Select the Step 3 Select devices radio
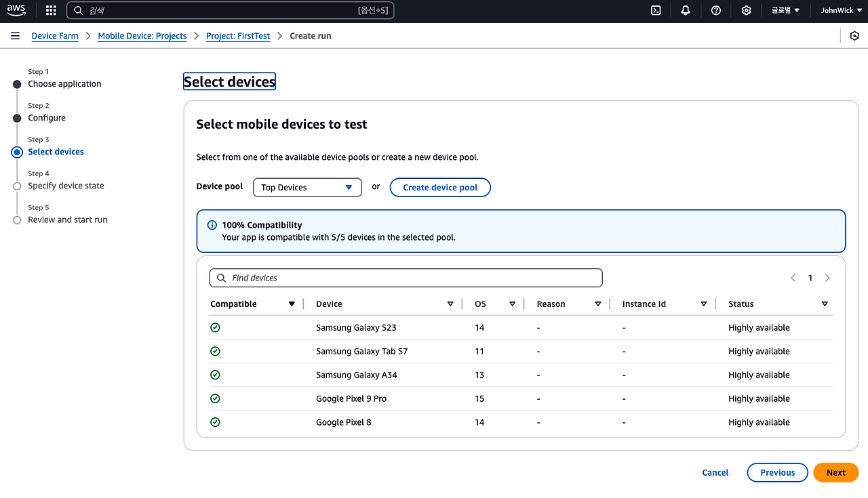 click(x=17, y=152)
